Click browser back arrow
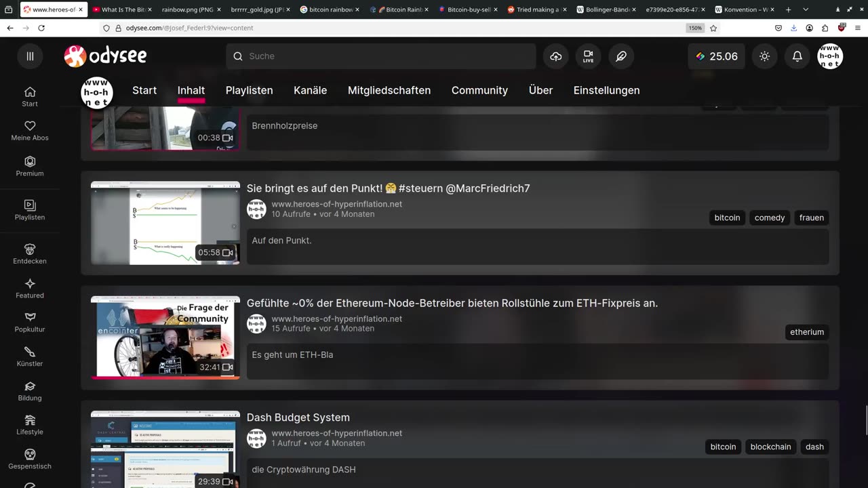The image size is (868, 488). (9, 28)
